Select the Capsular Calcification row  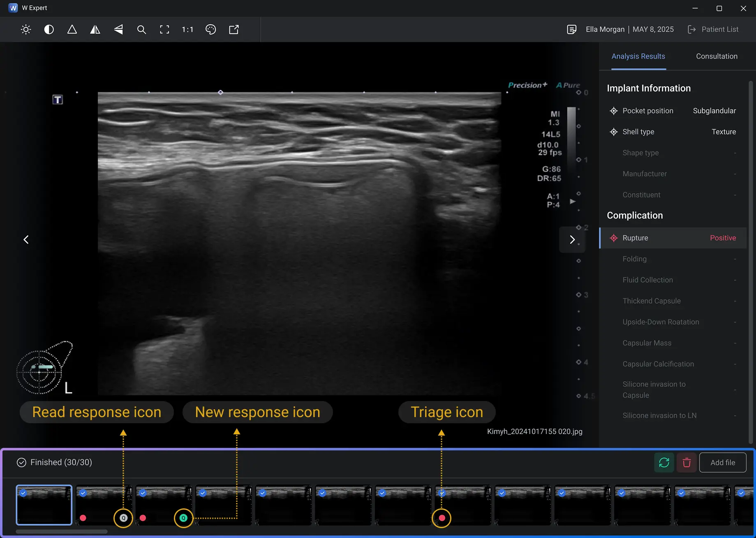673,364
